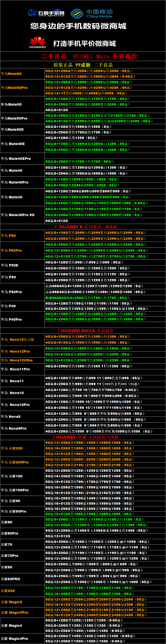Screen dimensions: 166x644
Task: Click the 荣耀X50 model cell
Action: click(x=22, y=591)
